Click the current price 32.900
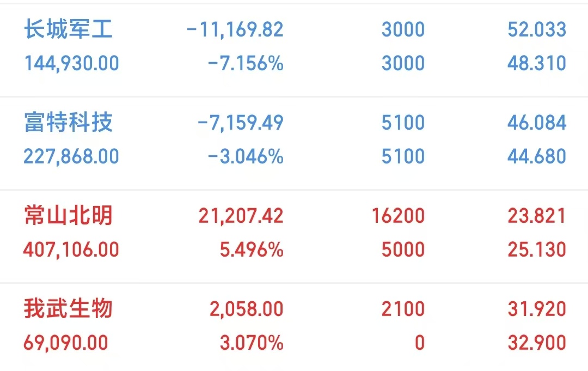588x371 pixels. tap(537, 343)
